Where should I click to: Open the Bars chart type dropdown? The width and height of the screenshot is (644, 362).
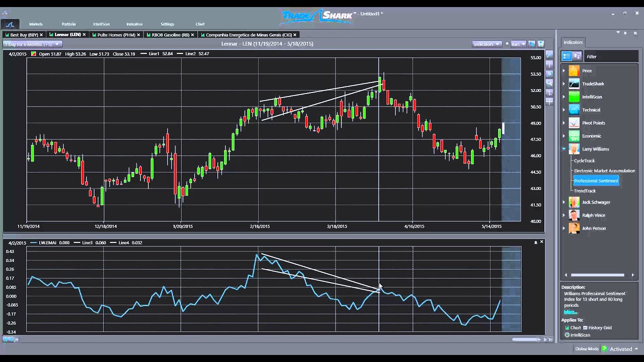tap(518, 44)
